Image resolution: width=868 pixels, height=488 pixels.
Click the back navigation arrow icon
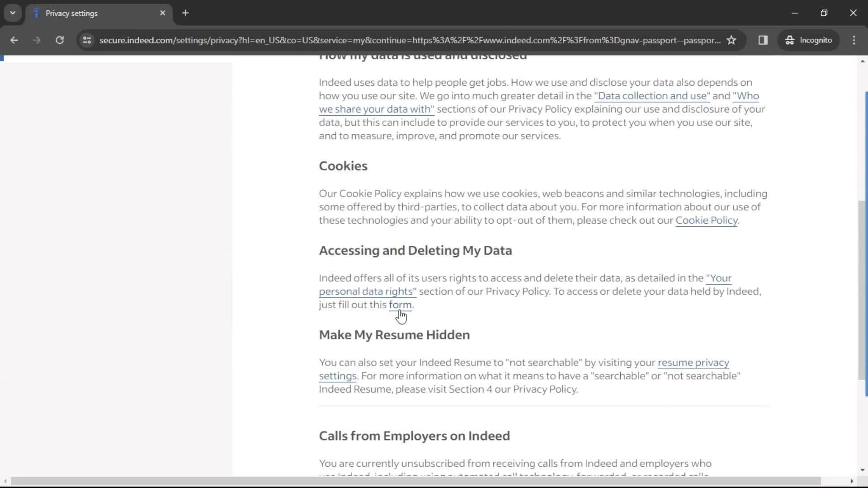(x=14, y=40)
